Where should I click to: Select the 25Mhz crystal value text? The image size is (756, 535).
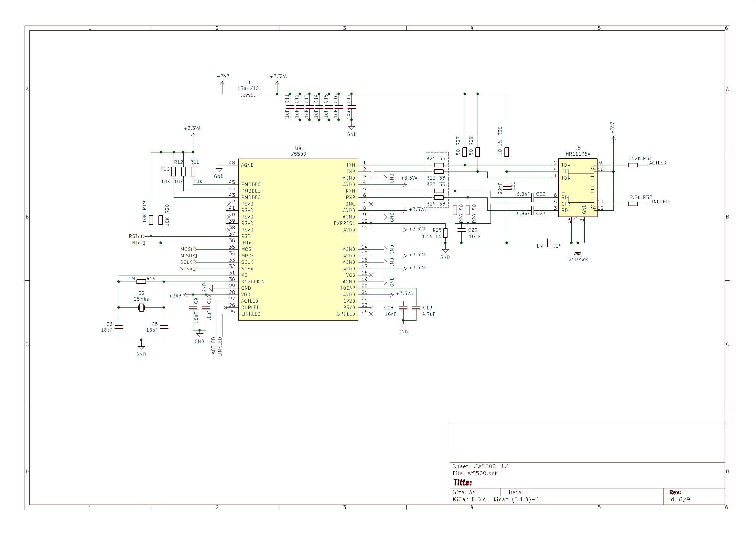click(x=141, y=299)
